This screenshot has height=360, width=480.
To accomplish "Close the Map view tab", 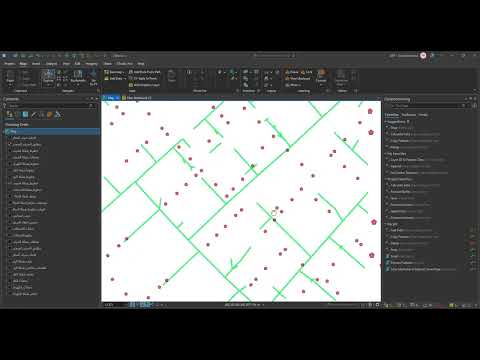I will pyautogui.click(x=117, y=98).
